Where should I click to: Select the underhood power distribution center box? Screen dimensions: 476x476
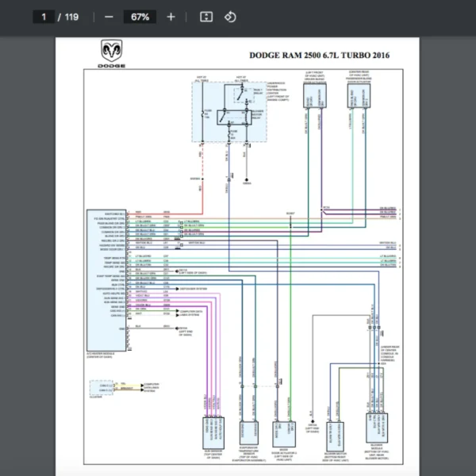[228, 112]
